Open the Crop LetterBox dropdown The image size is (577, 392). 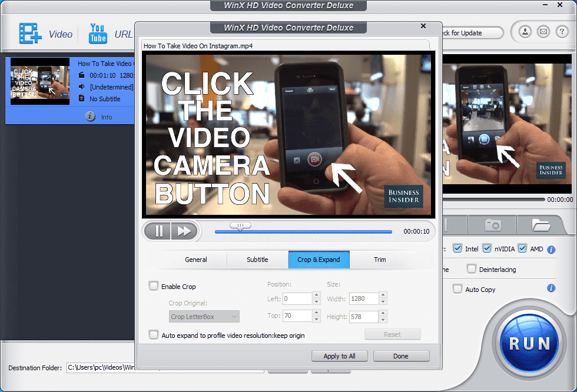click(x=204, y=317)
